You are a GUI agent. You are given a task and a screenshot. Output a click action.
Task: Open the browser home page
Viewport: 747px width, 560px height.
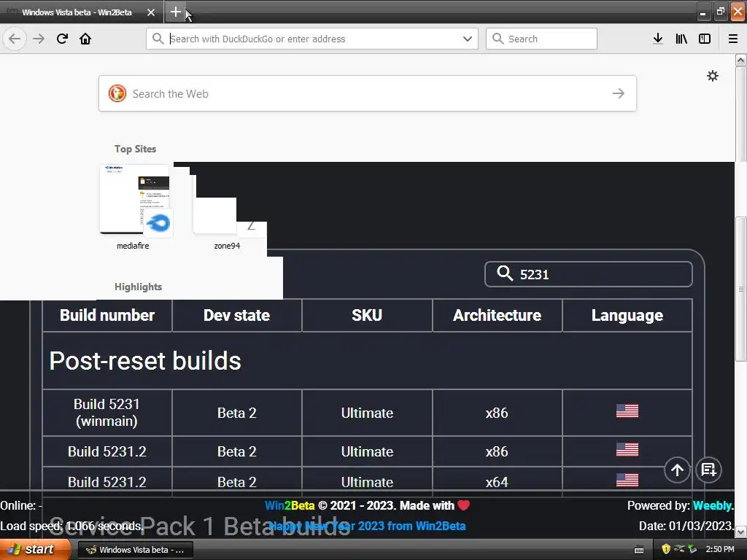point(85,39)
